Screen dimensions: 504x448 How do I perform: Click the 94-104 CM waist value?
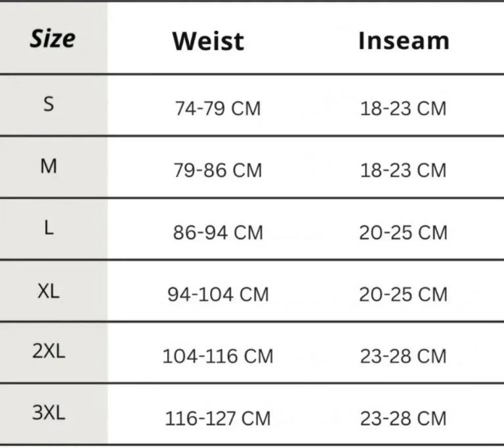coord(218,295)
